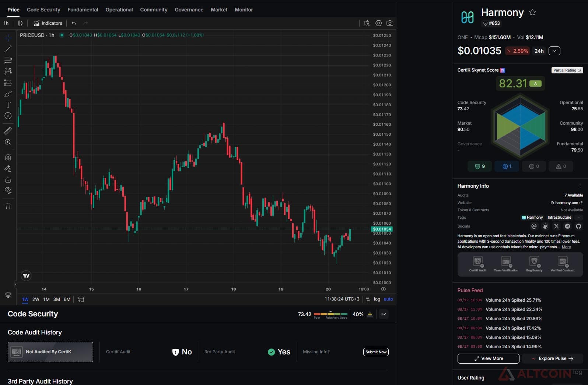Toggle lock all drawing tools

[8, 180]
